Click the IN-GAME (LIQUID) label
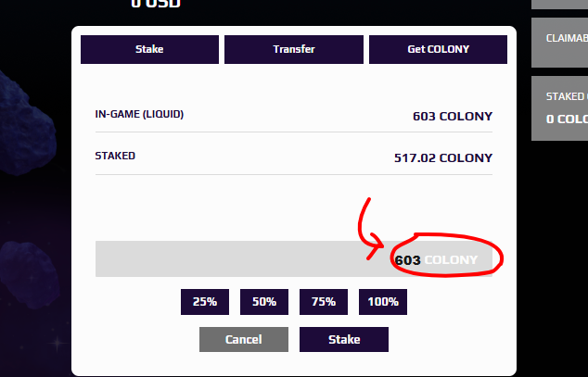588x377 pixels. click(139, 114)
